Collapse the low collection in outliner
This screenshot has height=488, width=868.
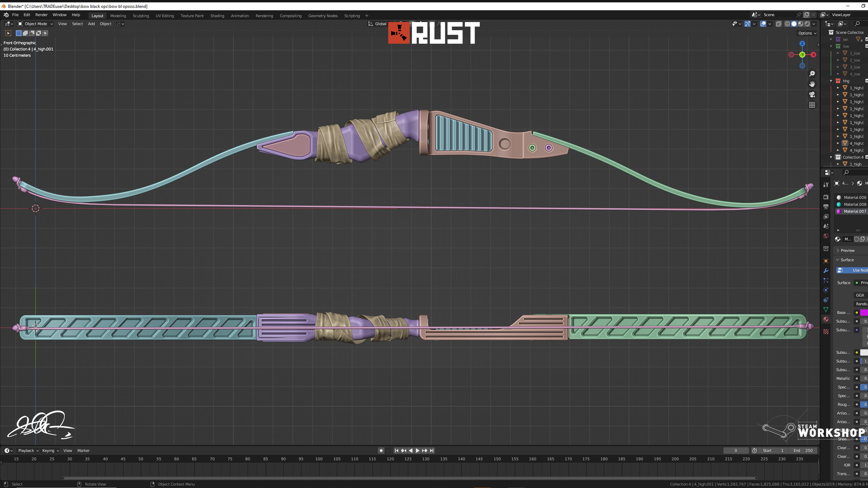[x=831, y=46]
